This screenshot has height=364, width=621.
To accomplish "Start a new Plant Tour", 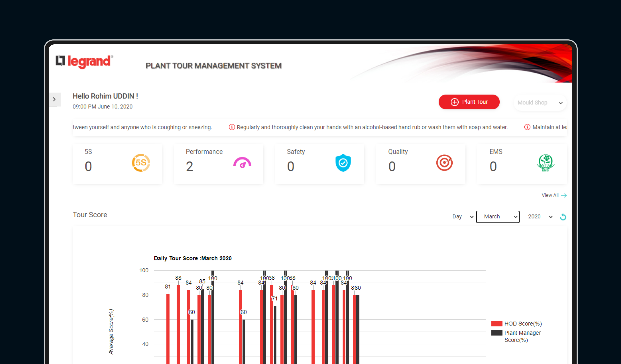I will pos(469,102).
